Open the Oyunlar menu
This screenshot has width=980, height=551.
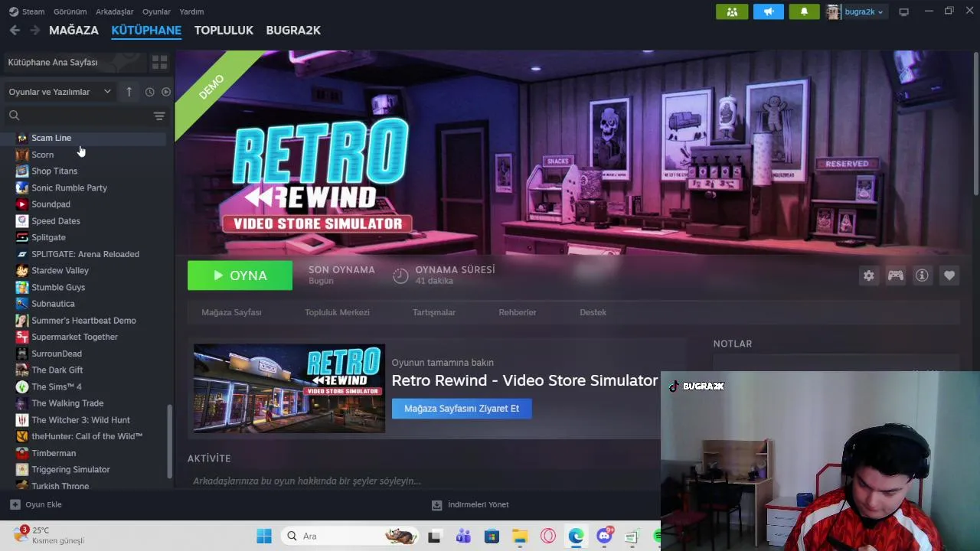click(x=156, y=11)
